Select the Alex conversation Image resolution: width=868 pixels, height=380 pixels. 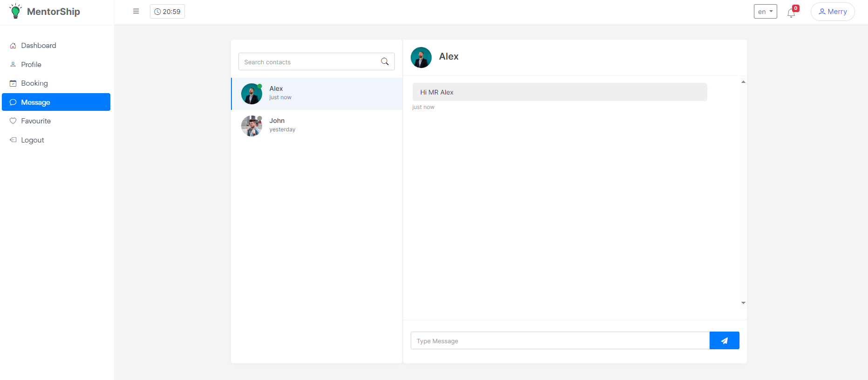coord(317,94)
